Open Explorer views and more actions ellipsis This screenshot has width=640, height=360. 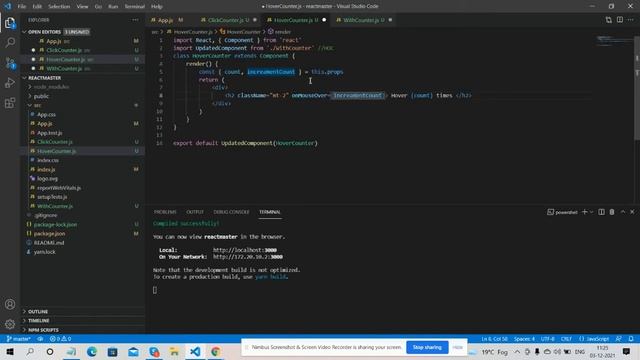pos(135,20)
